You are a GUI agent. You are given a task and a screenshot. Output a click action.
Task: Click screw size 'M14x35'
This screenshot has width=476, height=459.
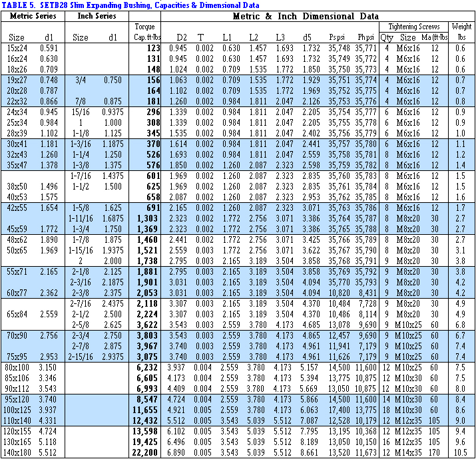click(408, 452)
